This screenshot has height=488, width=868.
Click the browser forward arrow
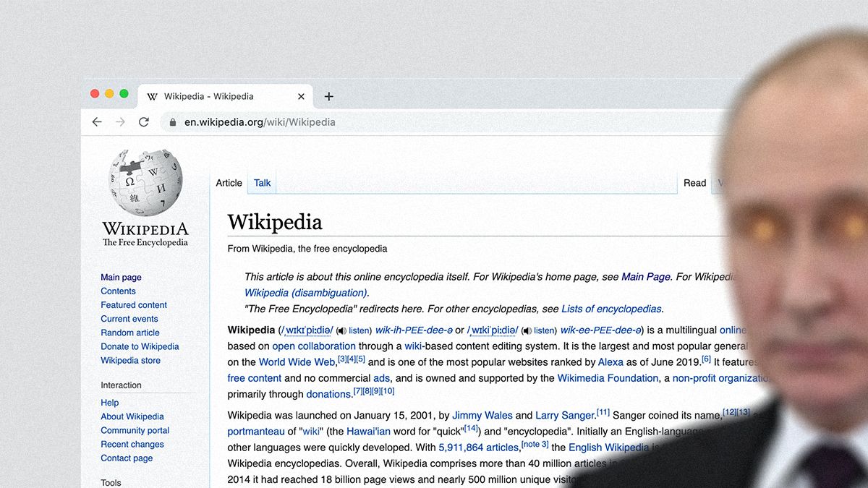coord(120,122)
